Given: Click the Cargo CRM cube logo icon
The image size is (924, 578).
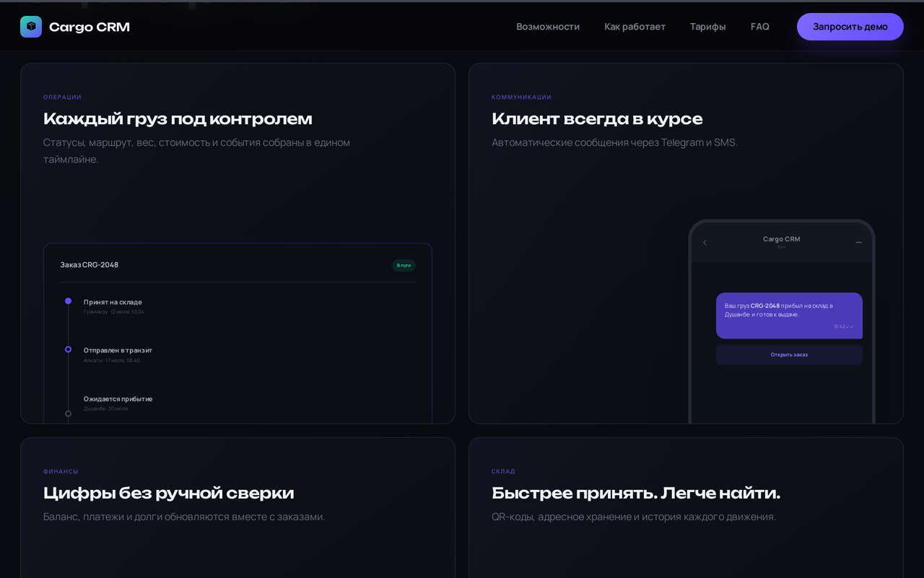Looking at the screenshot, I should 31,27.
